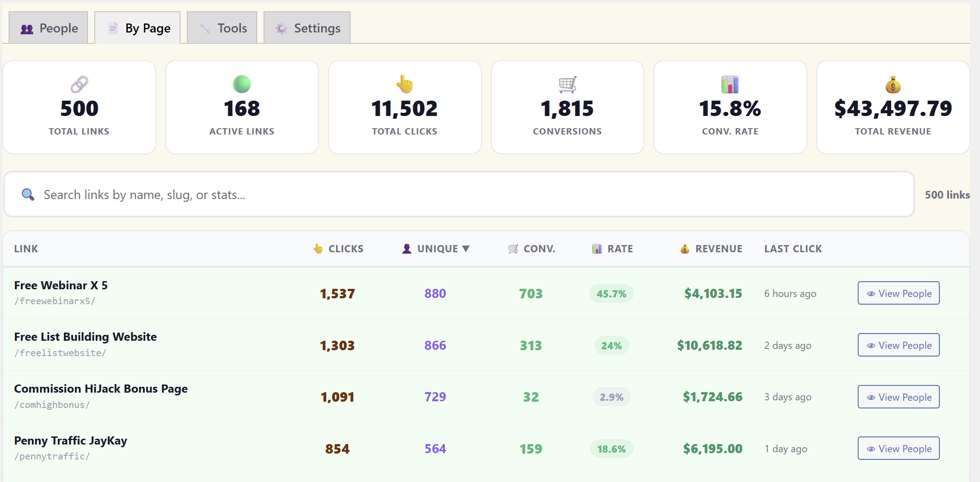
Task: Click the 11,502 Total Clicks card
Action: [x=405, y=107]
